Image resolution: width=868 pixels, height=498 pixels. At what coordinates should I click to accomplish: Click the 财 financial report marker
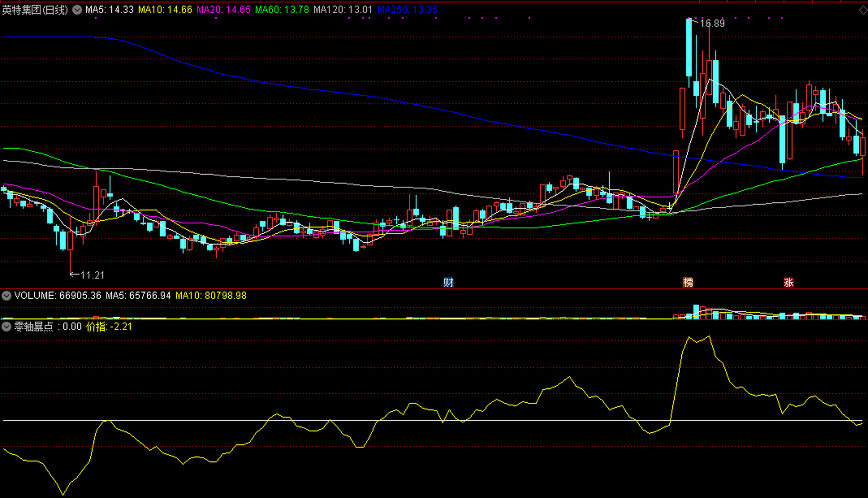coord(448,282)
